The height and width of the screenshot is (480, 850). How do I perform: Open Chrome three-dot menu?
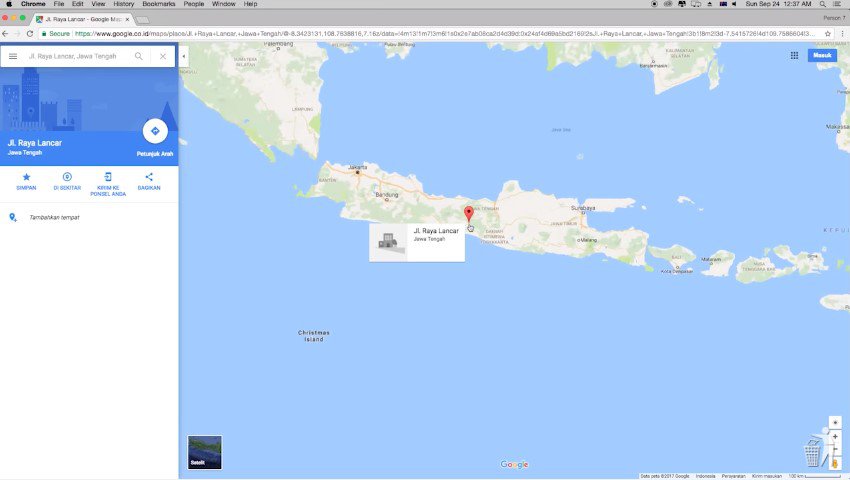(x=842, y=34)
